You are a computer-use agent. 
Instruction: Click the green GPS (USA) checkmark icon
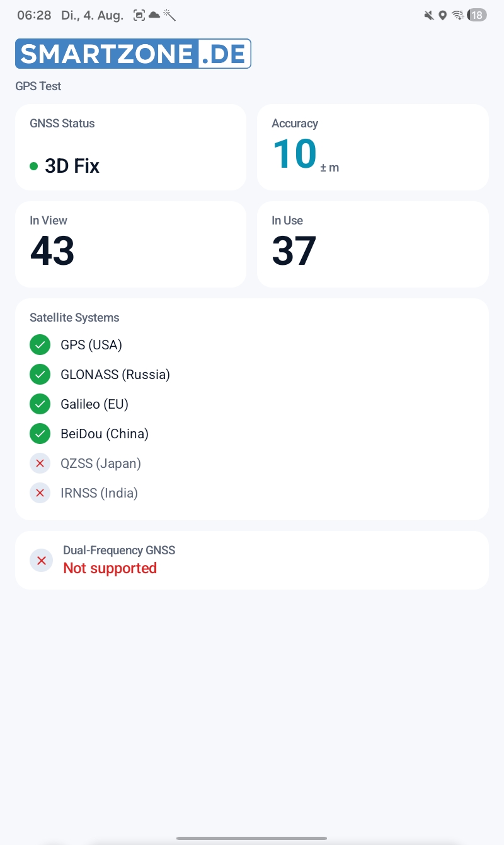point(40,345)
